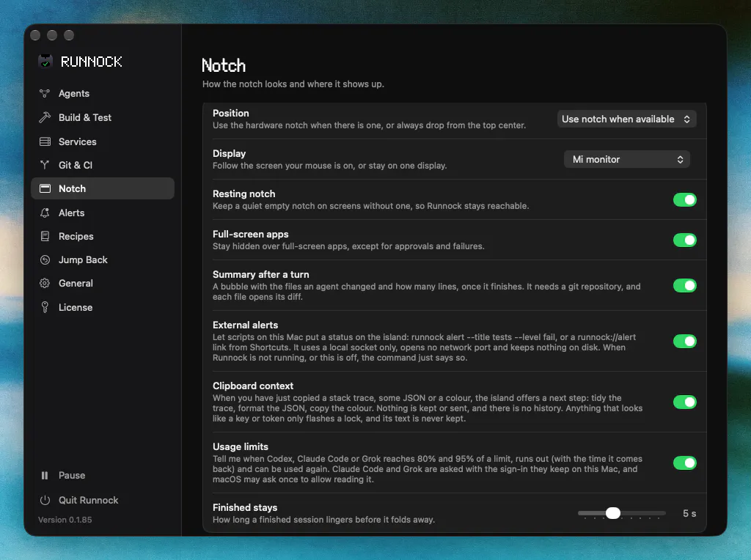Image resolution: width=751 pixels, height=560 pixels.
Task: Select the Notch item in sidebar
Action: 103,188
